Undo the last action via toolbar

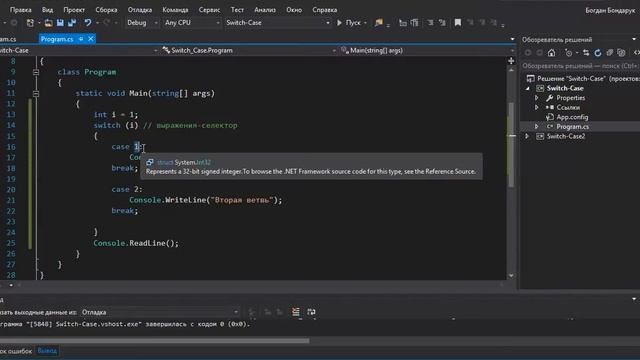(x=88, y=23)
